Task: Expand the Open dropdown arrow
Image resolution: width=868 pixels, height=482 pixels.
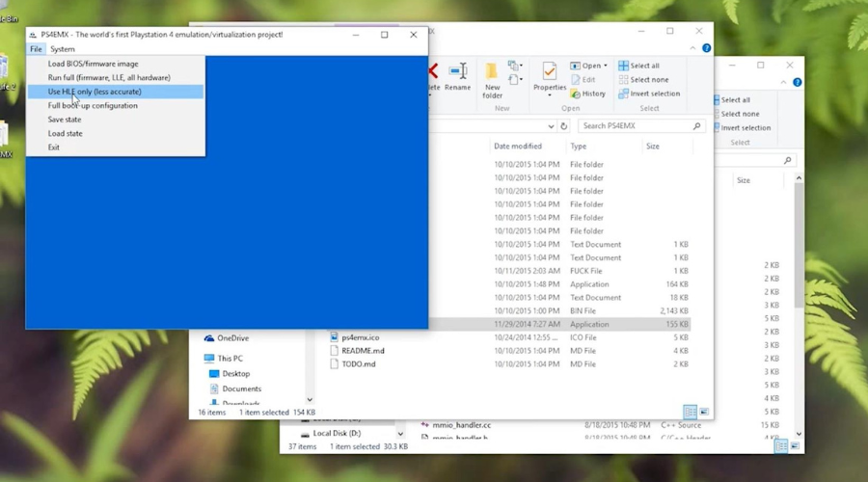Action: click(605, 66)
